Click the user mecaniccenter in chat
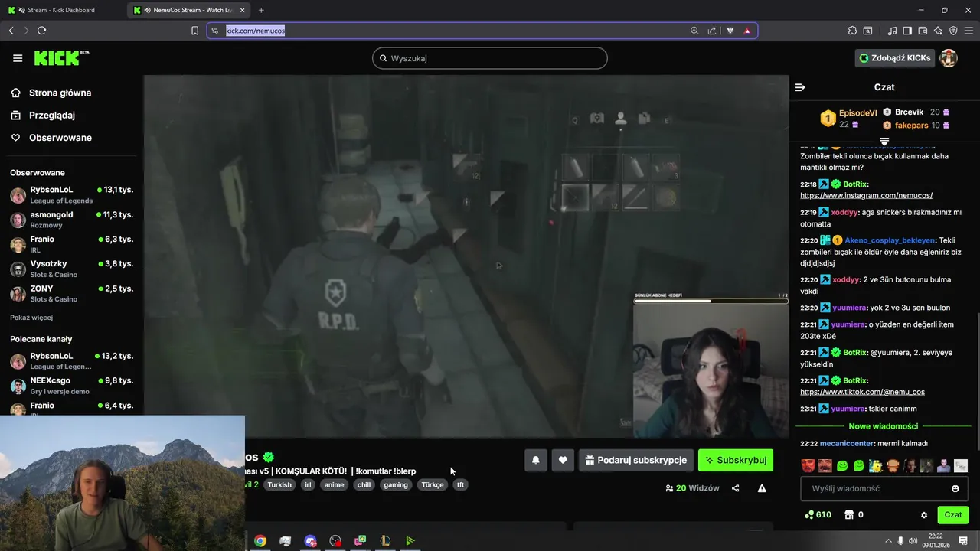980x551 pixels. [x=847, y=443]
